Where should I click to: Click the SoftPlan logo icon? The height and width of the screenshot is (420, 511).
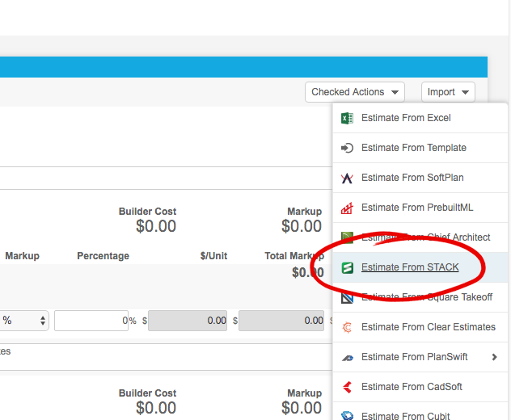point(347,178)
